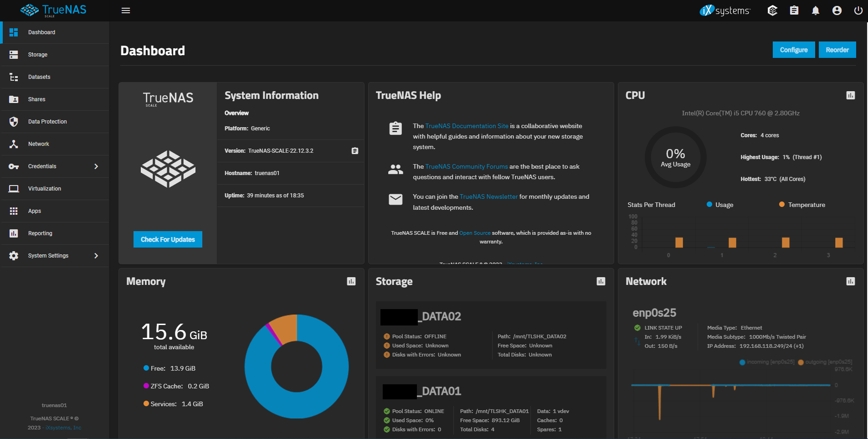Click the Dashboard grid icon in sidebar
The height and width of the screenshot is (439, 868).
[14, 32]
